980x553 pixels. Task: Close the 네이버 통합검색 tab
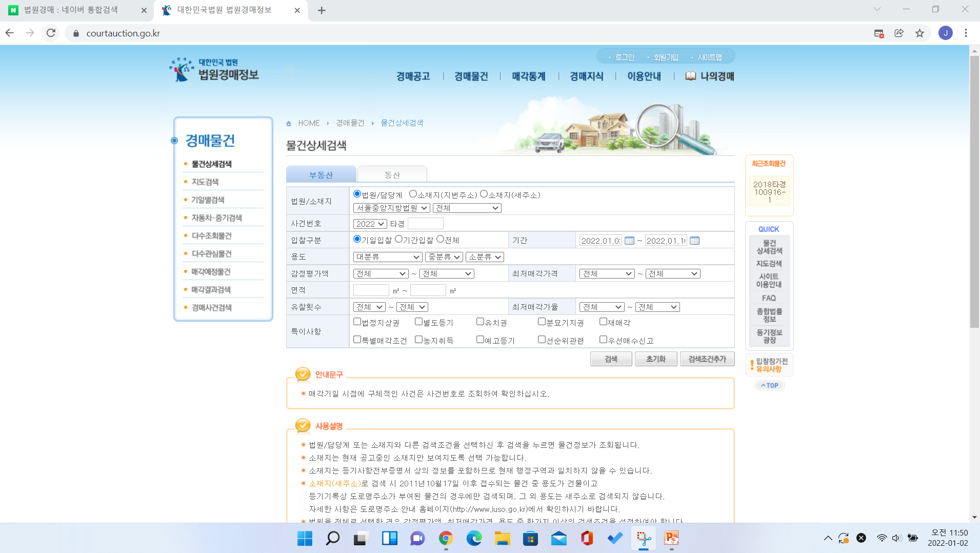click(x=144, y=10)
